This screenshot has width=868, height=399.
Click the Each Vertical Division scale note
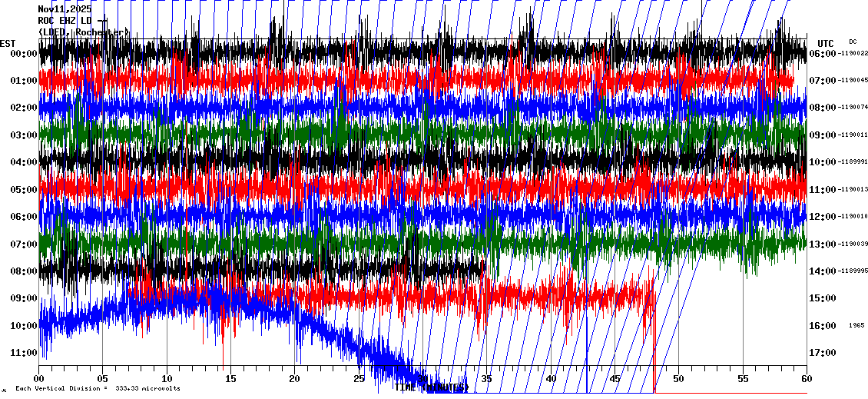[x=98, y=389]
